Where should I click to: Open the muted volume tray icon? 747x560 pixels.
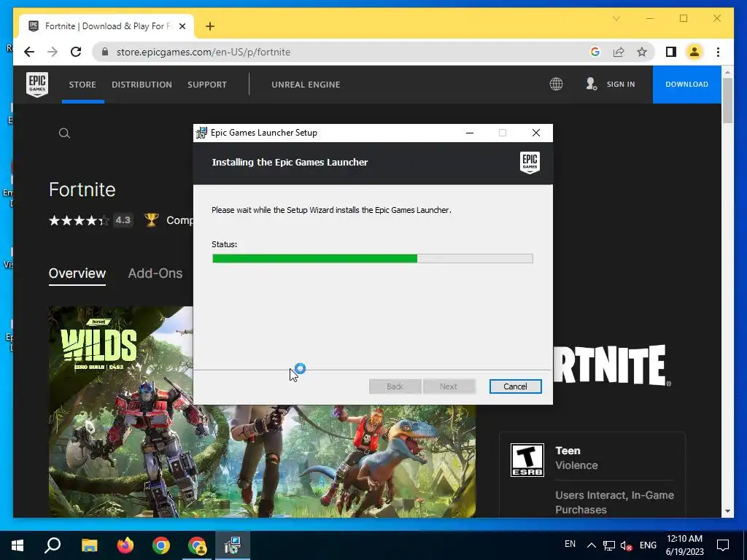627,545
